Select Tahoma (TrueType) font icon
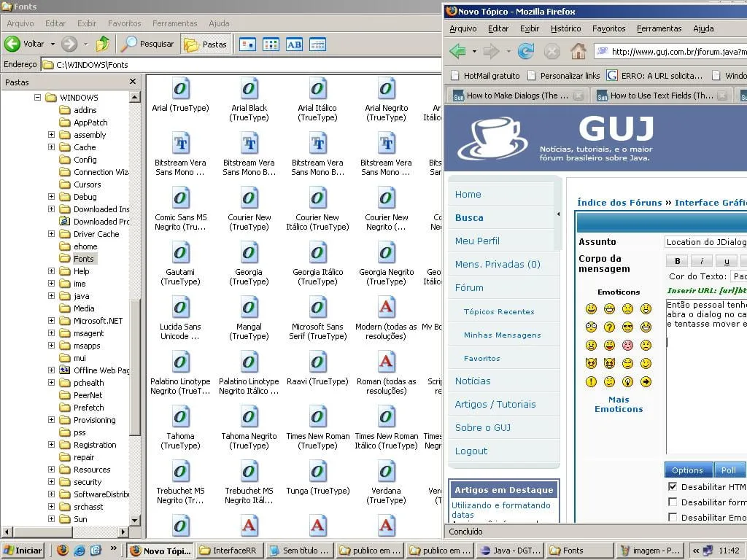Viewport: 747px width, 560px height. 181,417
